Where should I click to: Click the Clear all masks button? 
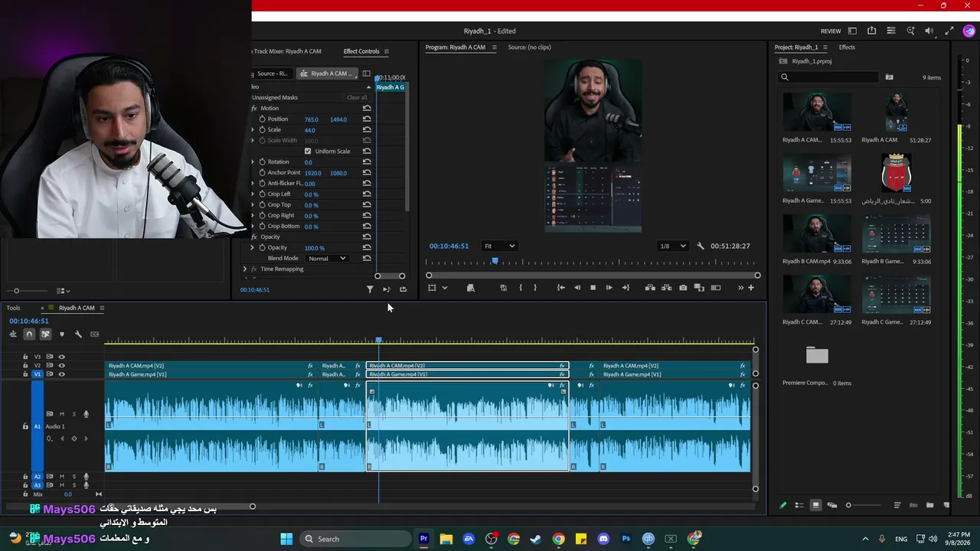coord(357,98)
